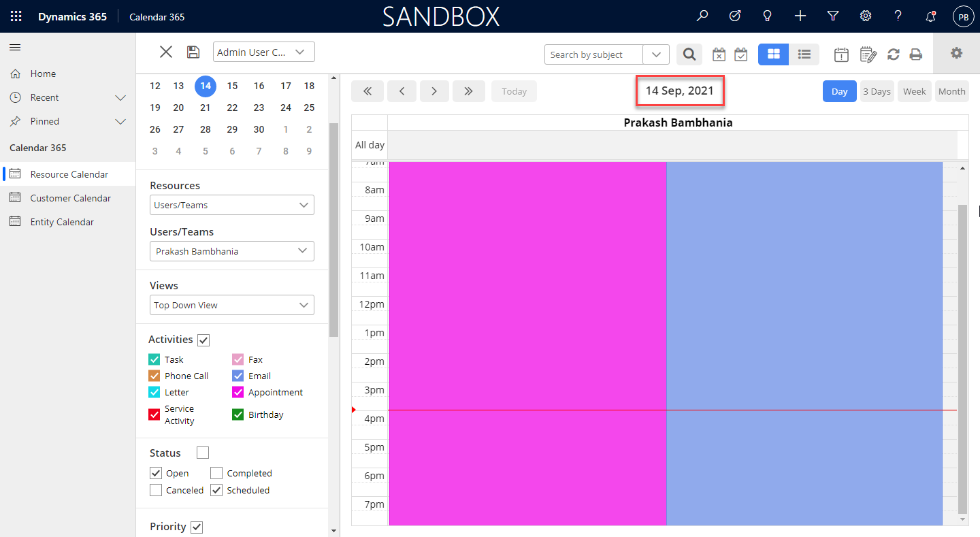Uncheck the Task activity checkbox
Screen dimensions: 980x537
[154, 359]
